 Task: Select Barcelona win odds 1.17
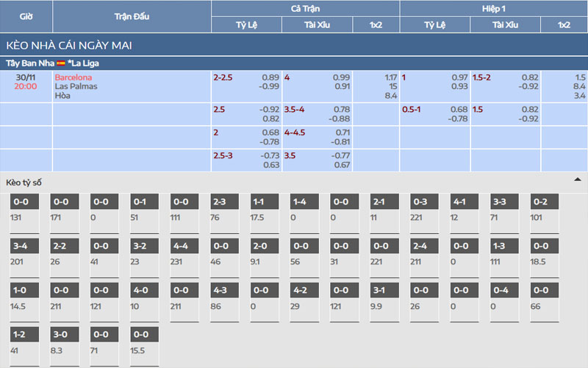390,77
